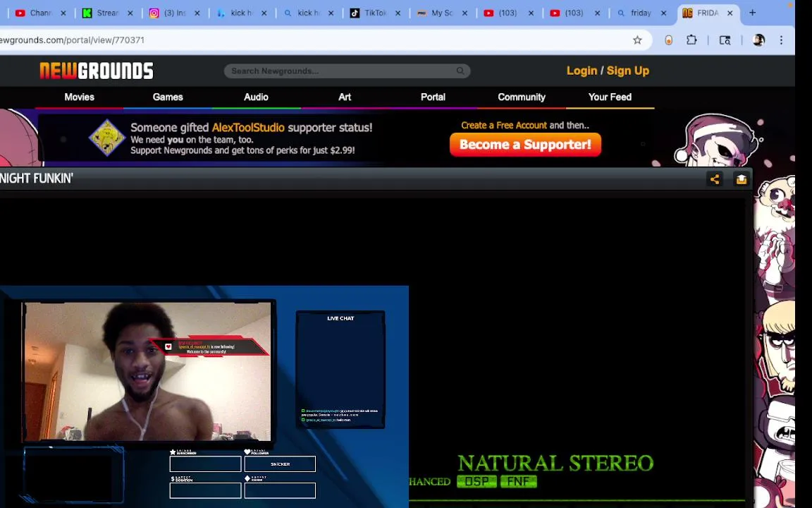Click the Login link
Image resolution: width=812 pixels, height=508 pixels.
(x=582, y=71)
